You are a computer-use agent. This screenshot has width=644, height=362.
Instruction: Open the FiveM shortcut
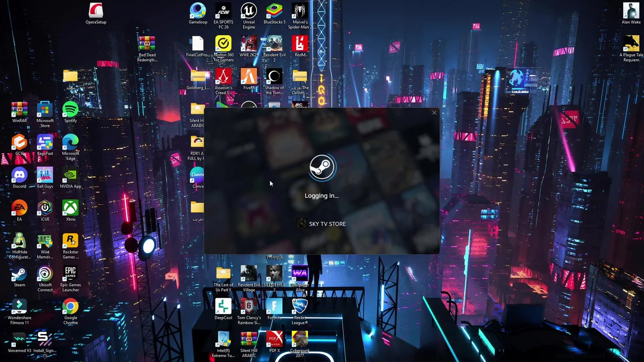coord(249,79)
